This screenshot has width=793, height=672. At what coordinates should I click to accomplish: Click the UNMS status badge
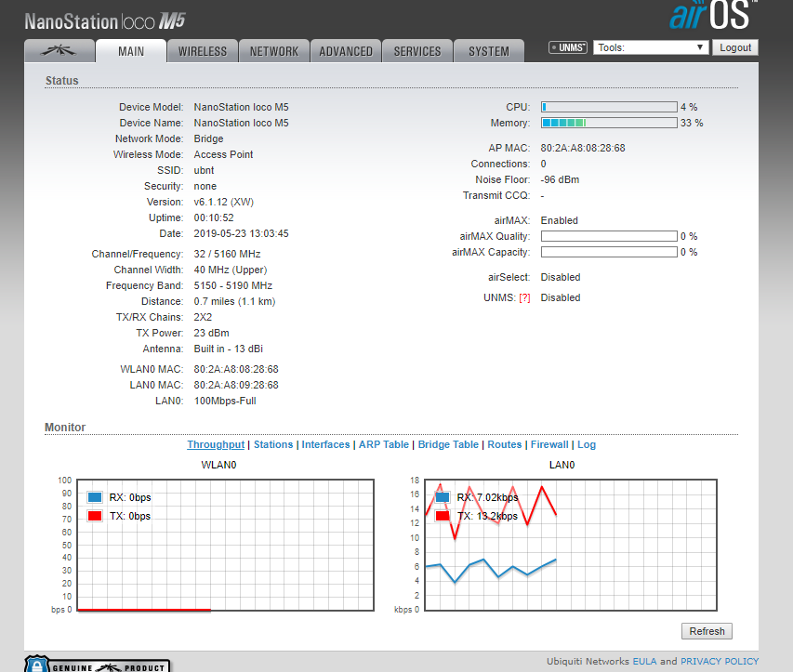click(568, 47)
